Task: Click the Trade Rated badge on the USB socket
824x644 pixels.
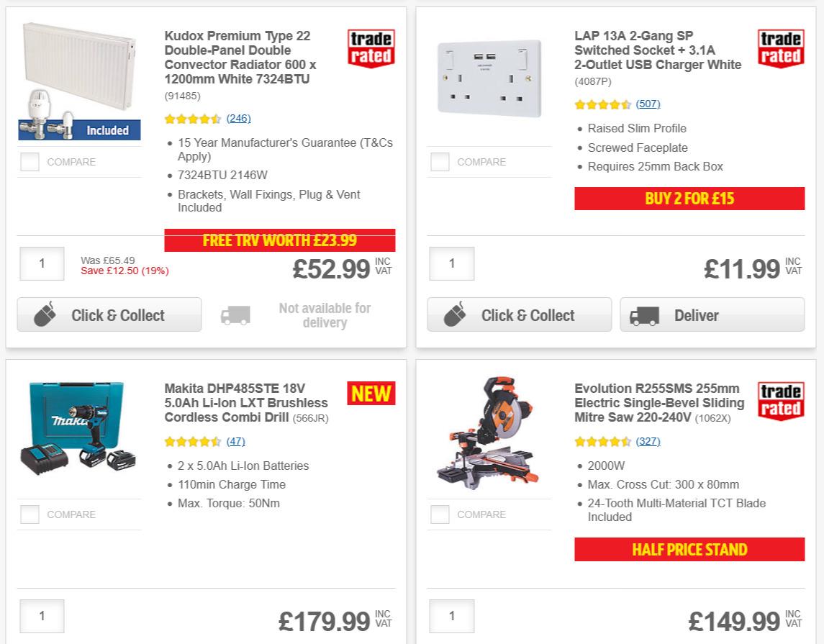Action: [x=781, y=47]
